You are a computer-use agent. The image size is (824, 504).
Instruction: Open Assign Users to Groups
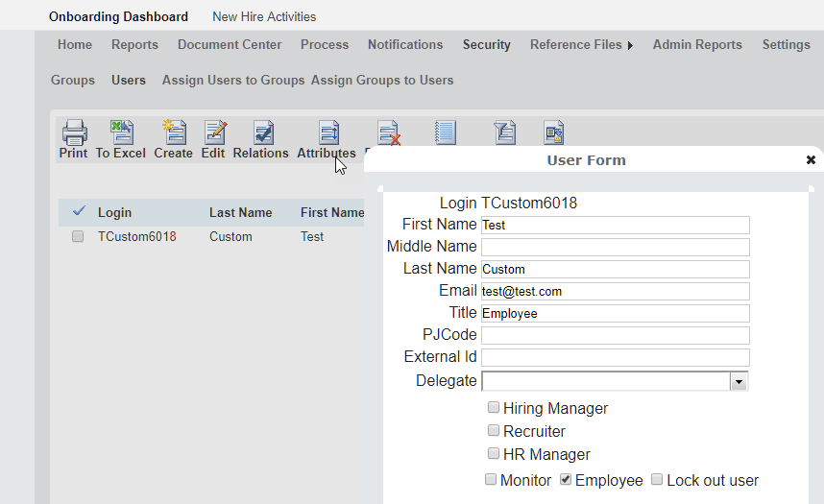233,80
